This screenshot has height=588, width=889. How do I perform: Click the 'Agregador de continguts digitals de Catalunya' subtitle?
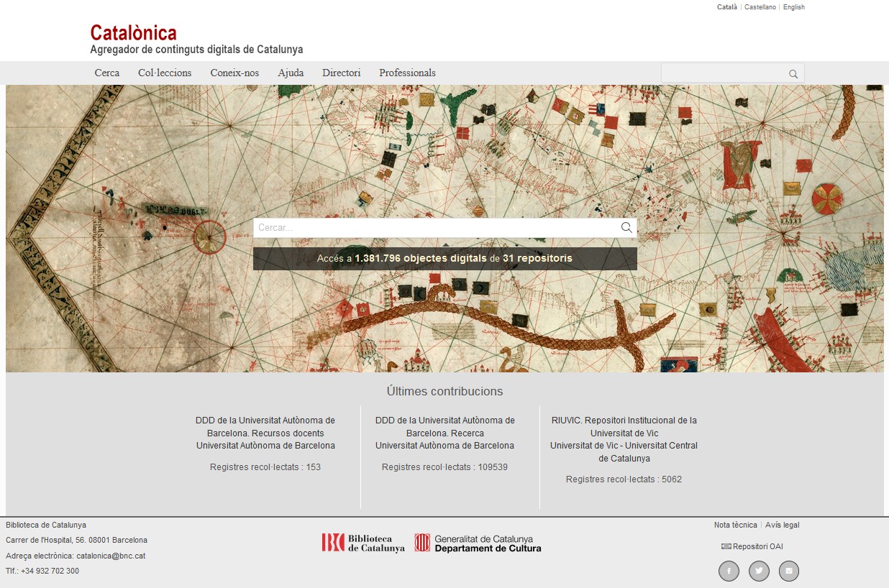(196, 50)
